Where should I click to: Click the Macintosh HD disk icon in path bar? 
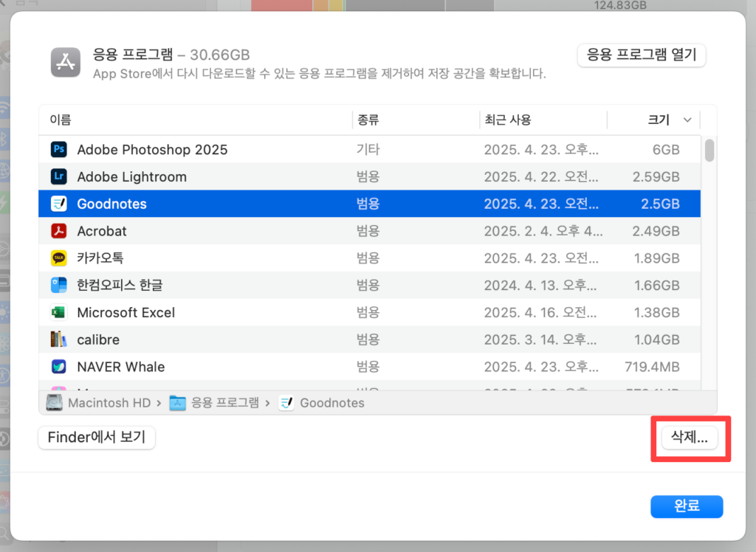[54, 402]
